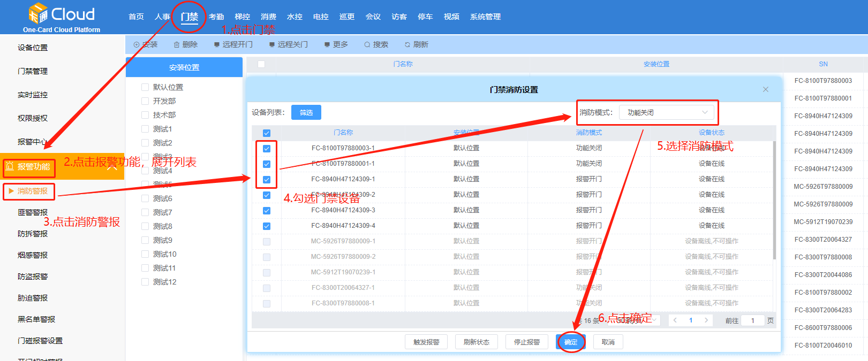Collapse the 报警功能 sidebar section chevron

(x=112, y=167)
